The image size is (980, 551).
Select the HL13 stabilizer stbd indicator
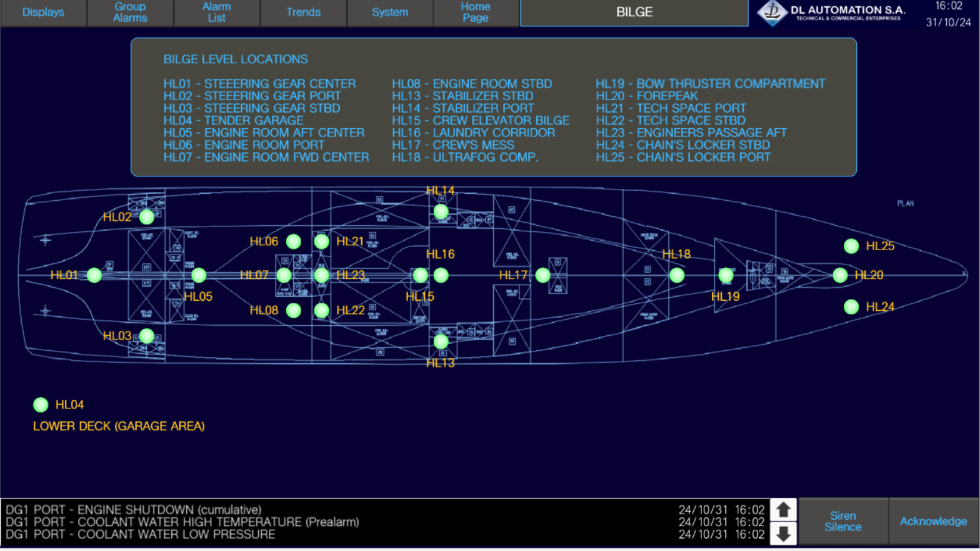click(441, 341)
